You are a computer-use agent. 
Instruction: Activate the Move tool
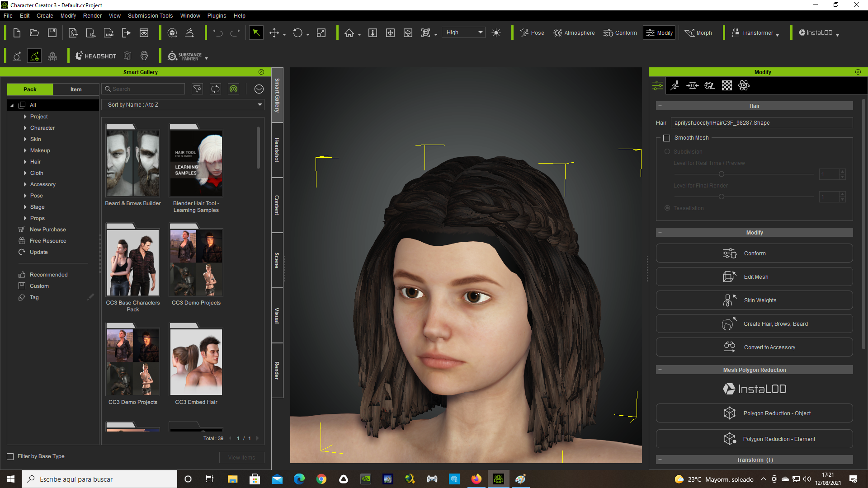[274, 33]
